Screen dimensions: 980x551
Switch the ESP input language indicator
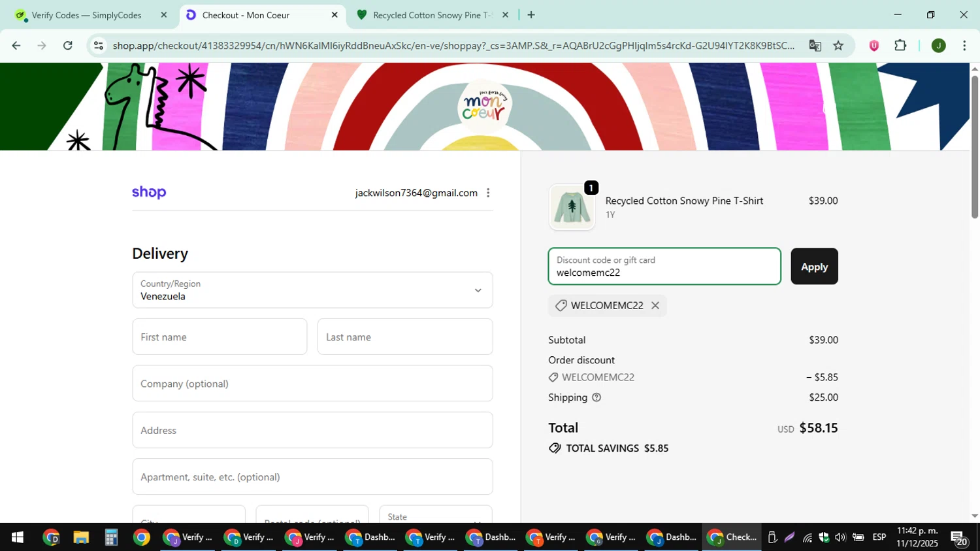pos(879,537)
